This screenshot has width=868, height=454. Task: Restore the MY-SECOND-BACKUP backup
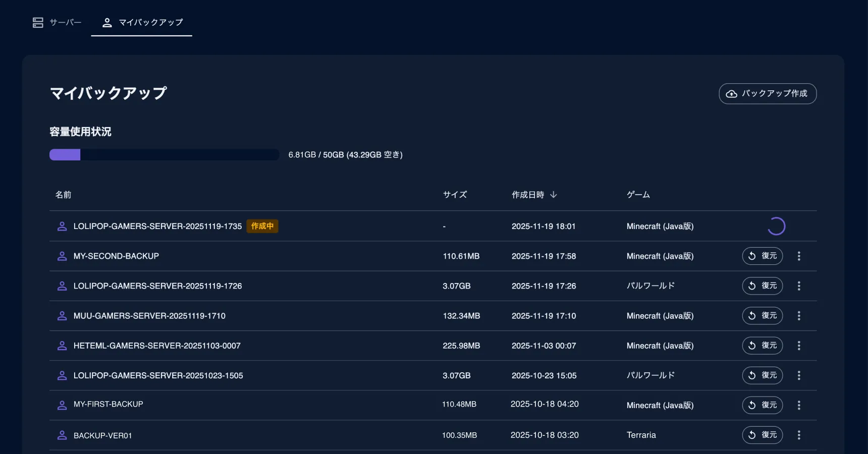[762, 256]
